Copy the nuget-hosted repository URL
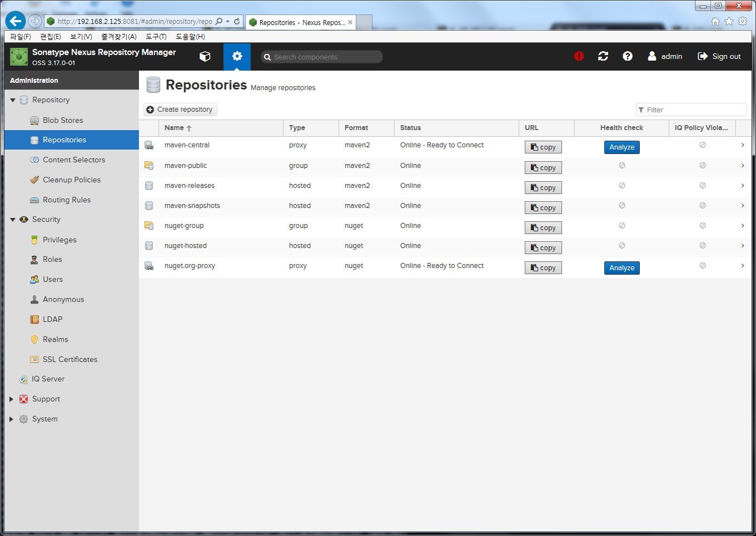 tap(543, 248)
